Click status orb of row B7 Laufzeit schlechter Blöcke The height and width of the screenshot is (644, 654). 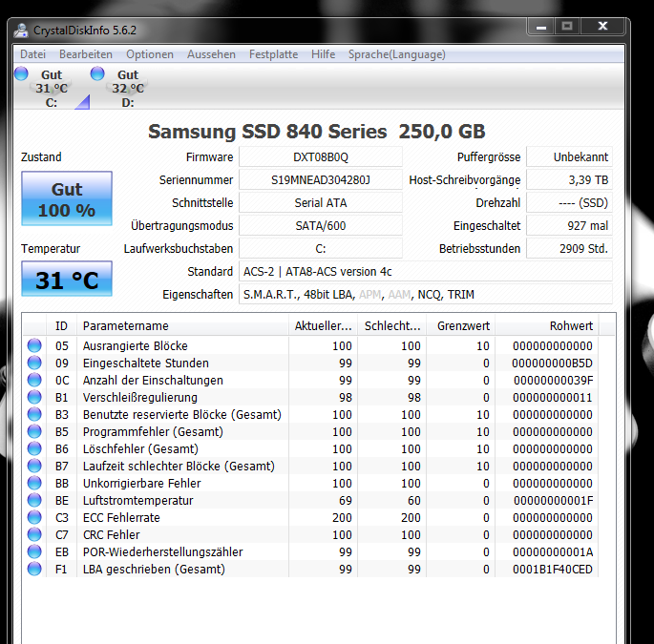pos(34,466)
